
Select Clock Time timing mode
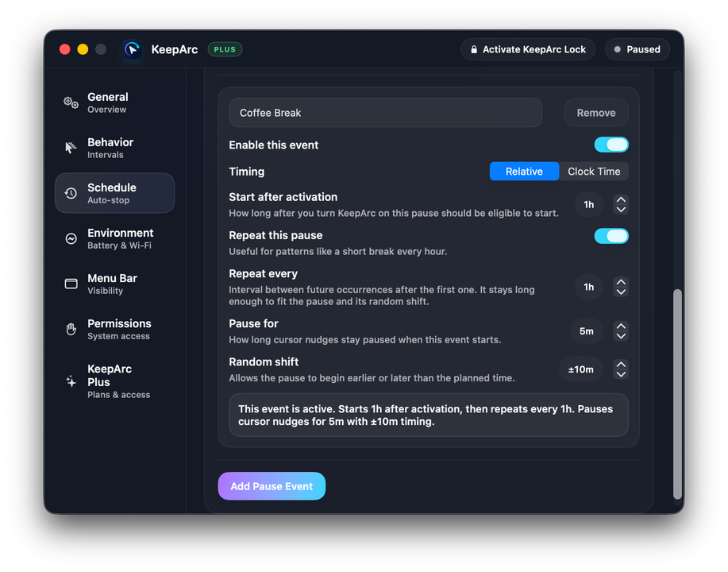594,172
